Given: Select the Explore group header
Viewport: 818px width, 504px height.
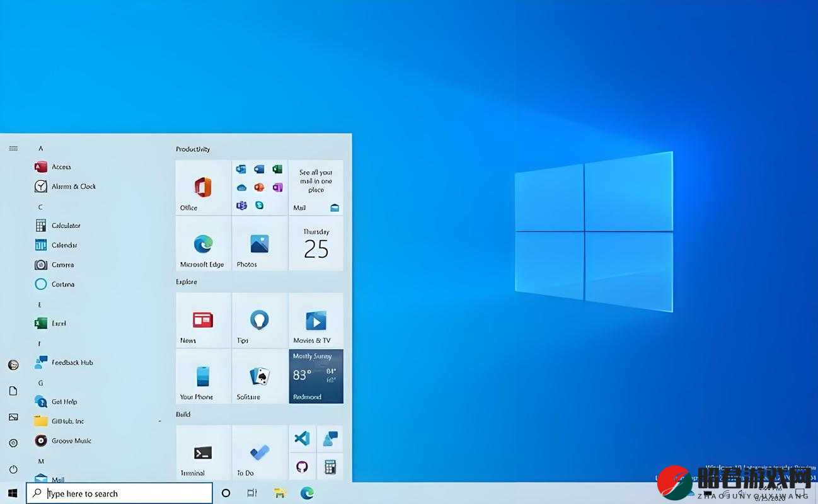Looking at the screenshot, I should pos(187,282).
